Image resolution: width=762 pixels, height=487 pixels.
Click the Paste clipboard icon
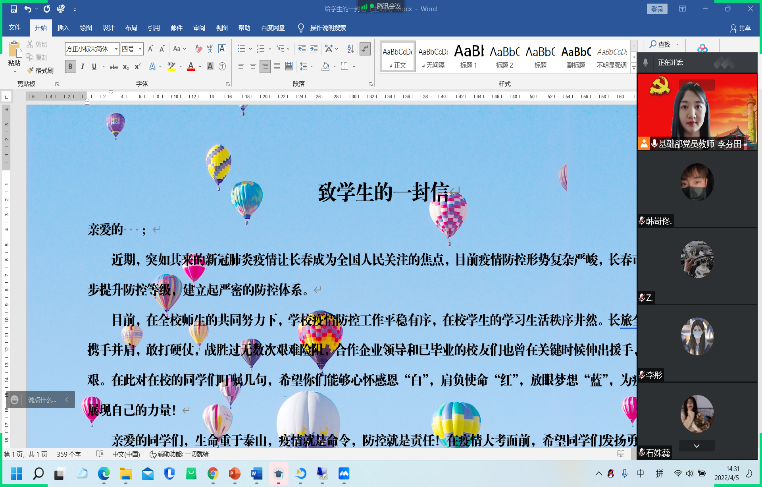14,49
